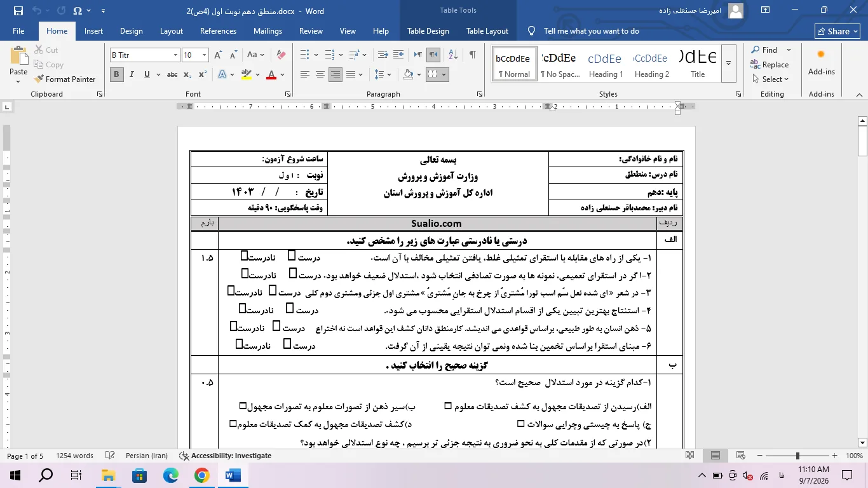This screenshot has width=868, height=488.
Task: Toggle Underline formatting
Action: click(147, 74)
